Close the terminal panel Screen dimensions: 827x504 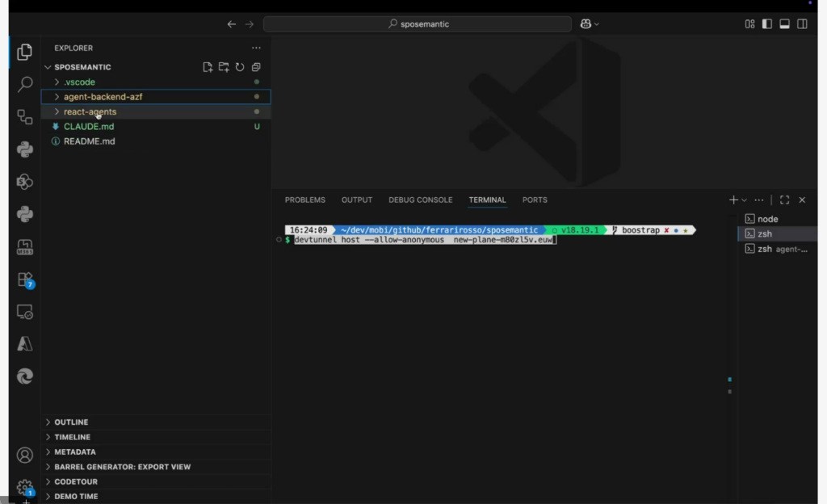(x=802, y=199)
